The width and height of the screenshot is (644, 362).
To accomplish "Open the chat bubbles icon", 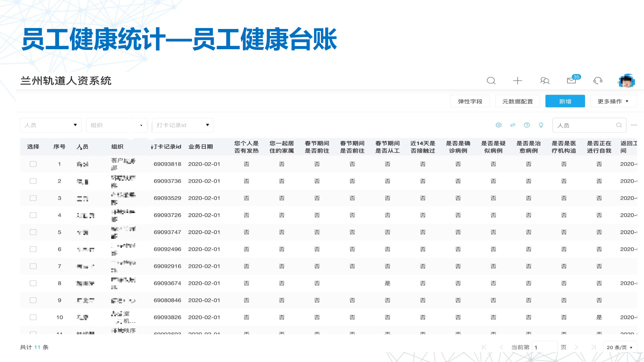I will point(545,80).
